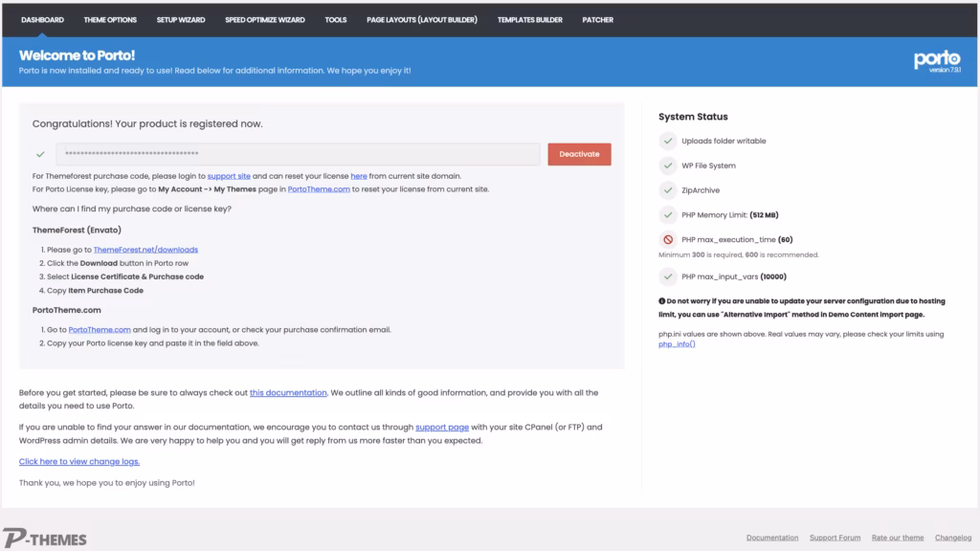Click here to view change logs
The height and width of the screenshot is (551, 980).
click(x=79, y=462)
